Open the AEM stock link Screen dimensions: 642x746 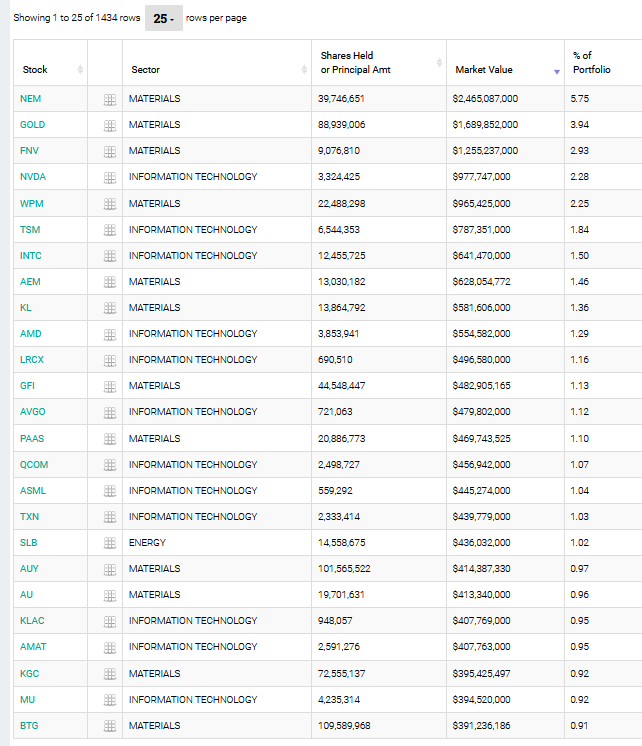coord(30,282)
